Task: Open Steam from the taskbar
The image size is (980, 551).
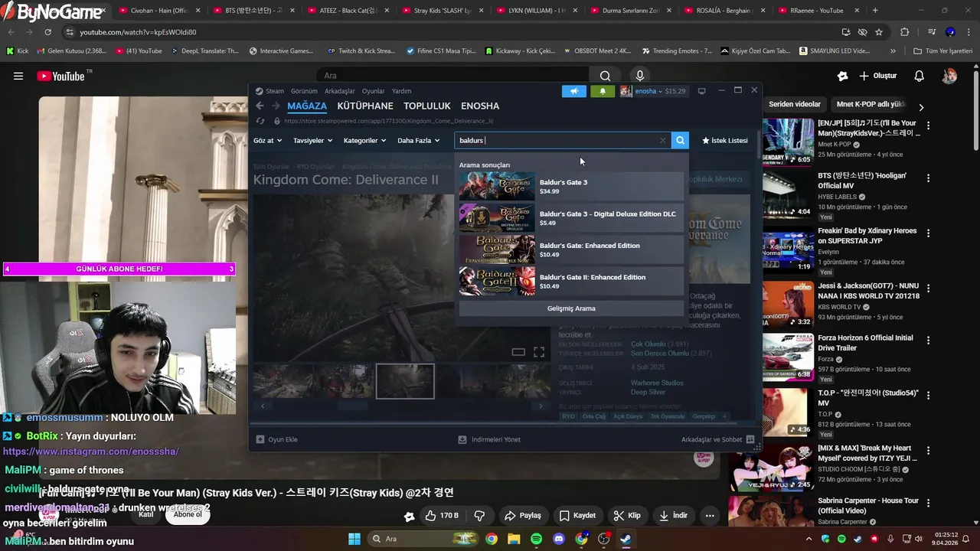Action: tap(626, 539)
